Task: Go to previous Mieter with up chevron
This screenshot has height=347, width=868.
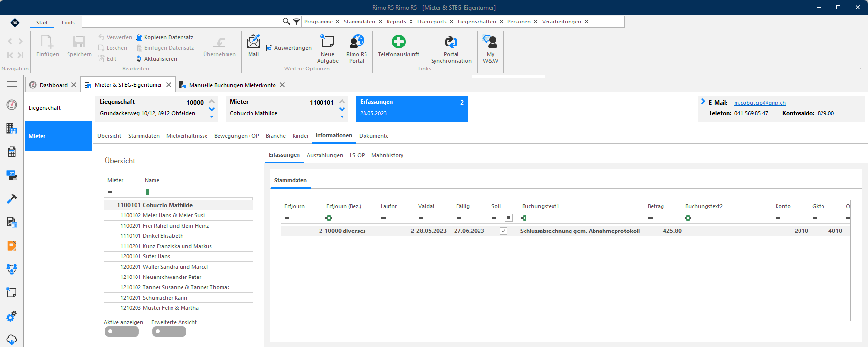Action: 342,102
